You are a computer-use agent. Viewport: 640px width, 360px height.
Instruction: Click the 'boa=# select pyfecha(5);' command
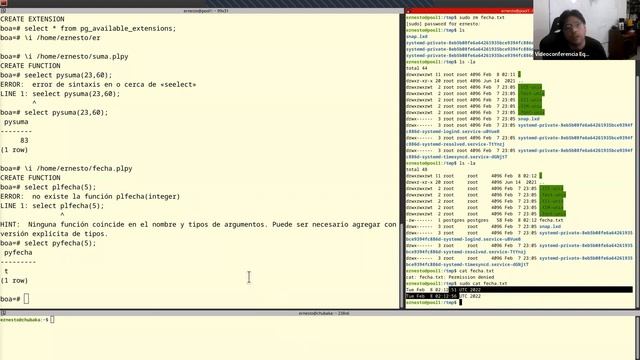tap(48, 243)
